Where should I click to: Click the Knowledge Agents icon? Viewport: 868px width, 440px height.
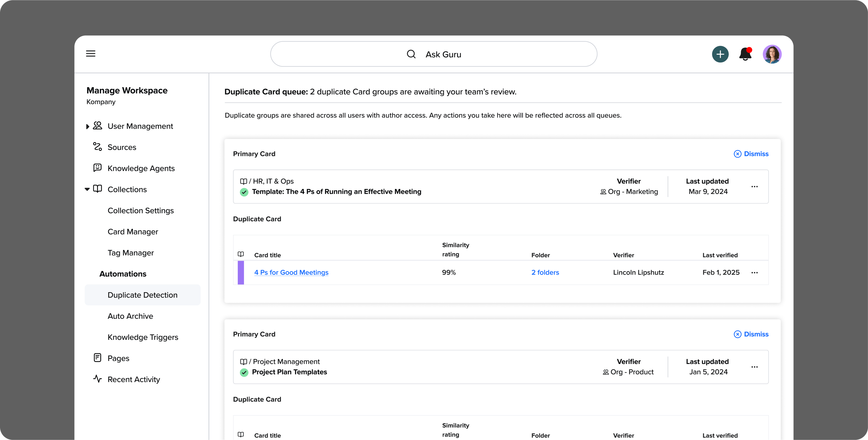click(x=97, y=167)
